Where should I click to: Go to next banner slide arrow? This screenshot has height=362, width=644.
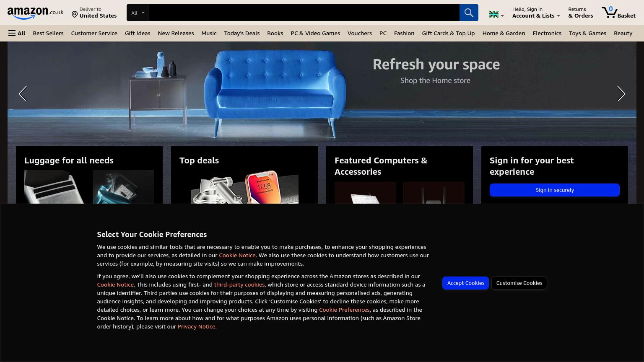(x=621, y=94)
